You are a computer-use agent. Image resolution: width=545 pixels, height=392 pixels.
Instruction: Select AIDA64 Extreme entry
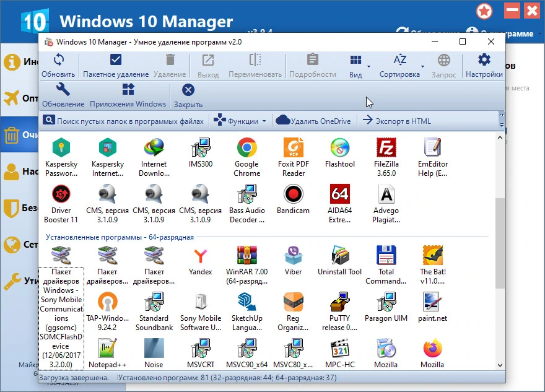[x=339, y=204]
